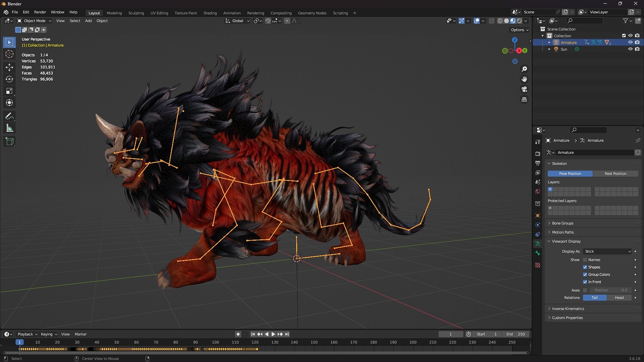Viewport: 644px width, 362px height.
Task: Click the Select Box tool
Action: click(x=9, y=42)
